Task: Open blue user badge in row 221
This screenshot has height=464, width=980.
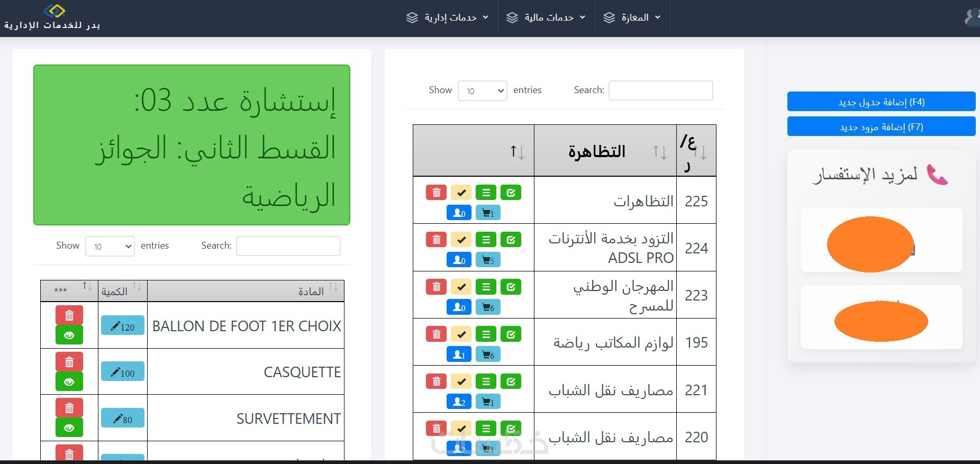Action: [459, 402]
